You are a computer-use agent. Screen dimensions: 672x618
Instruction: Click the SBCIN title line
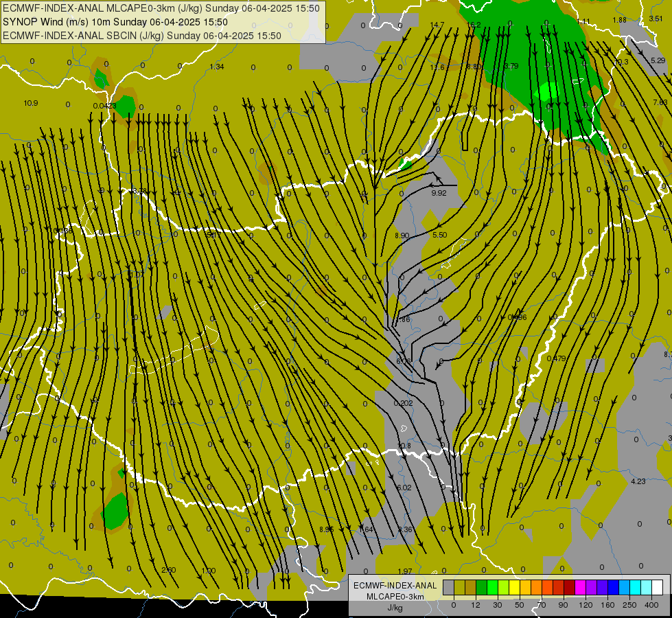click(x=142, y=36)
